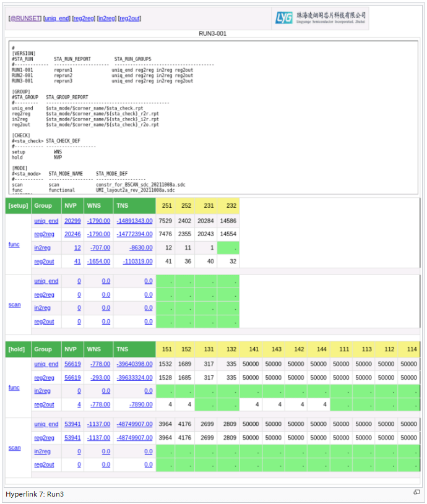Click the green [setup] table header cell
Screen dimensions: 427x504
click(x=18, y=205)
